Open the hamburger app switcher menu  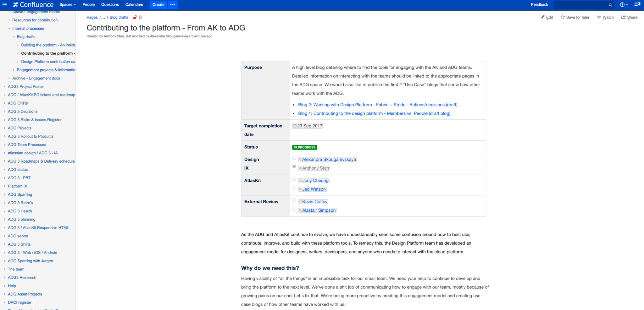[x=5, y=5]
